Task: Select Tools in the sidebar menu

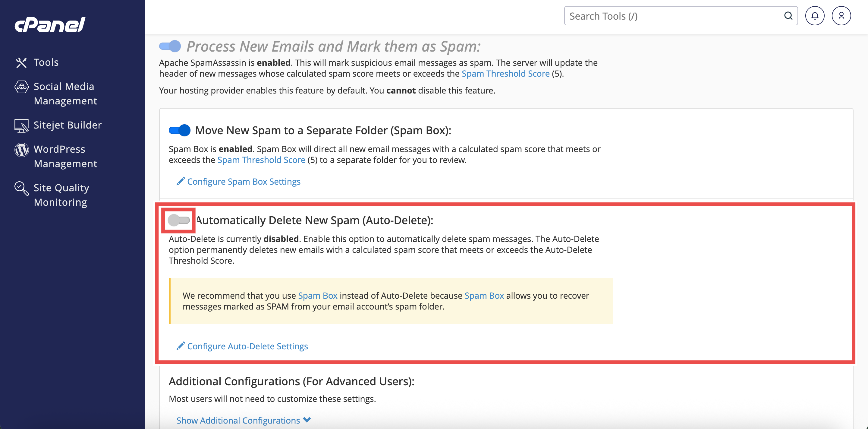Action: coord(46,62)
